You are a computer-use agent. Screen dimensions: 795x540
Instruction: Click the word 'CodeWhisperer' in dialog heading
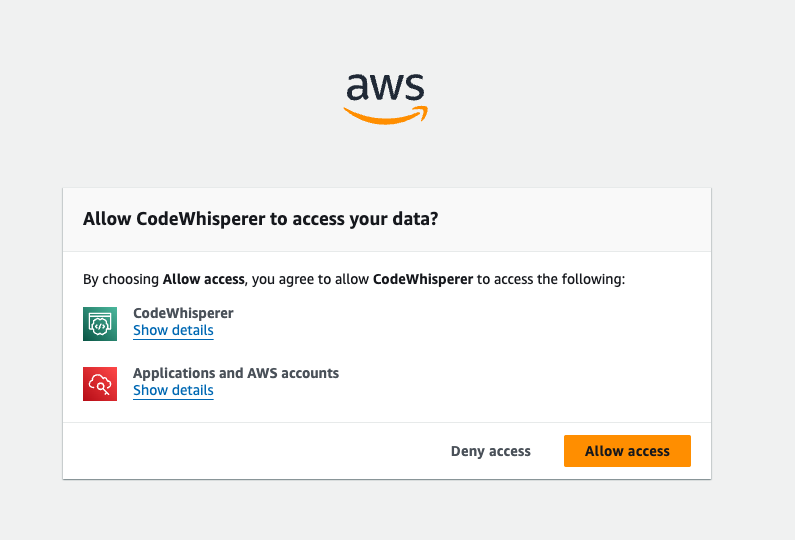[201, 219]
